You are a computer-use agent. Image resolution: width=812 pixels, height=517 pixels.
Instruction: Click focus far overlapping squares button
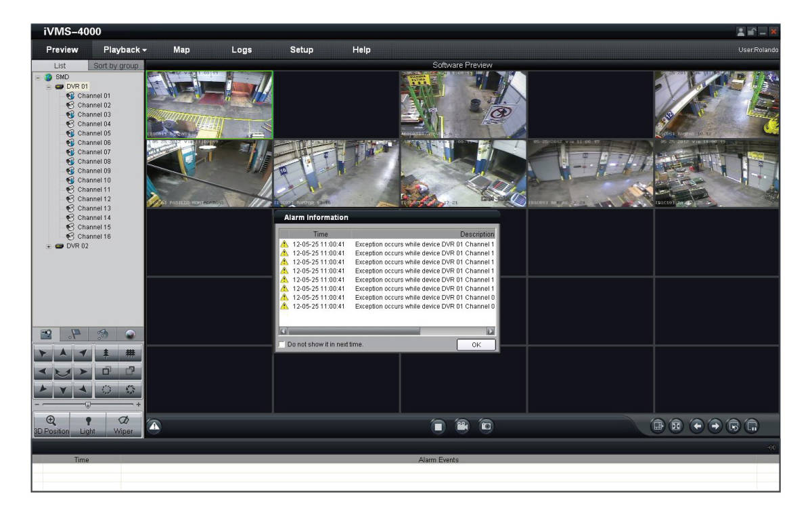(131, 372)
